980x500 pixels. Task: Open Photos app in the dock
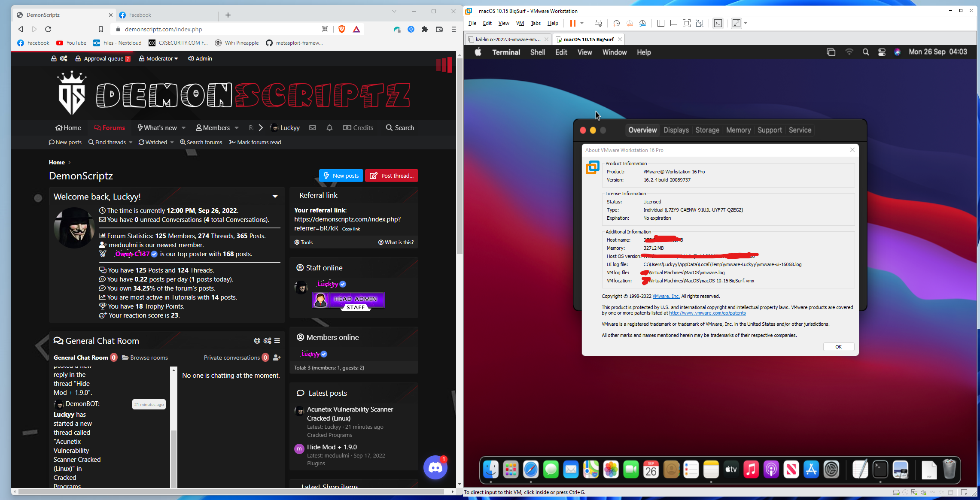[611, 470]
